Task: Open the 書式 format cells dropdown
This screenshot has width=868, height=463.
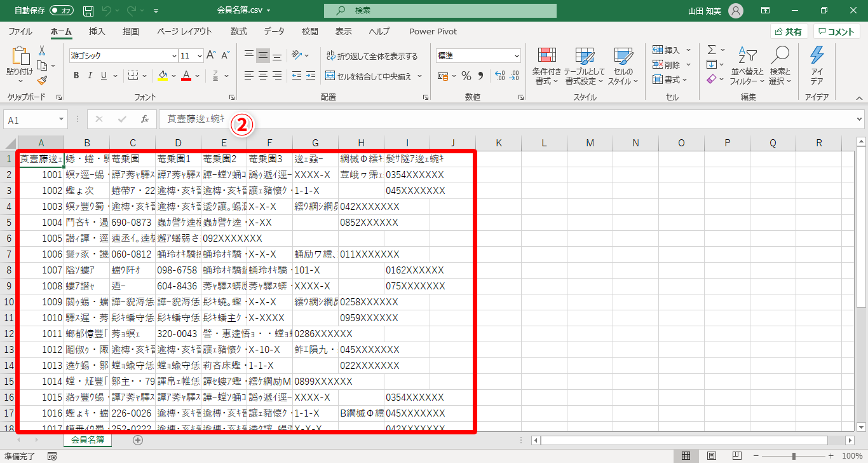Action: click(x=670, y=79)
